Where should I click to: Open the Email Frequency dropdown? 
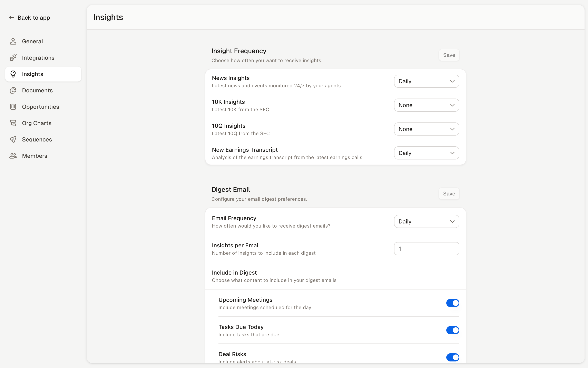(427, 221)
